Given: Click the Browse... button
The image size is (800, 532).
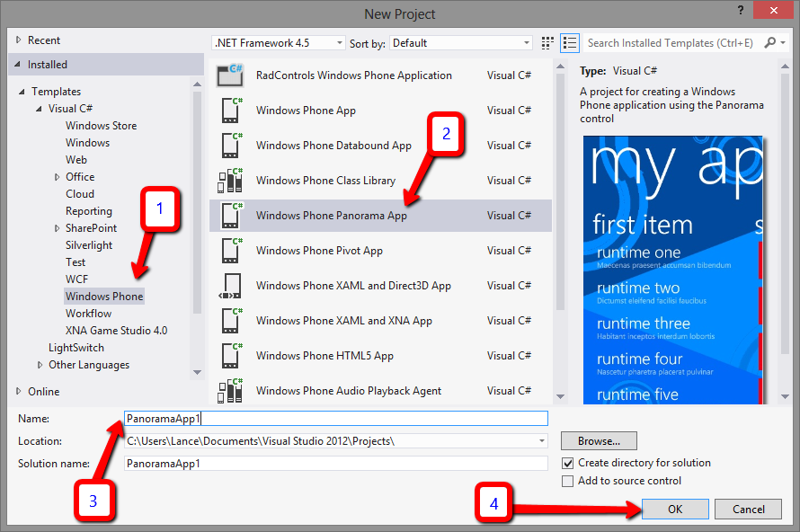Looking at the screenshot, I should (599, 441).
